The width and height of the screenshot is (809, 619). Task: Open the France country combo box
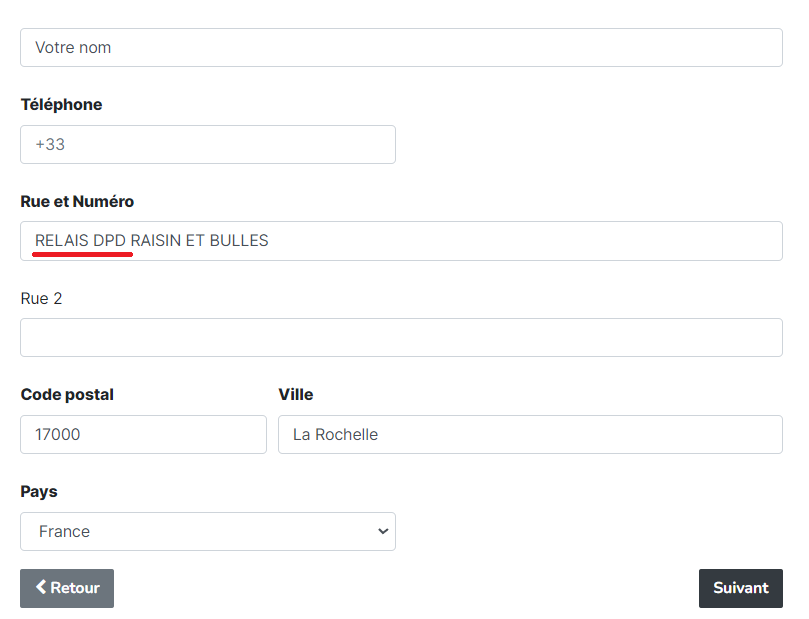pos(208,531)
